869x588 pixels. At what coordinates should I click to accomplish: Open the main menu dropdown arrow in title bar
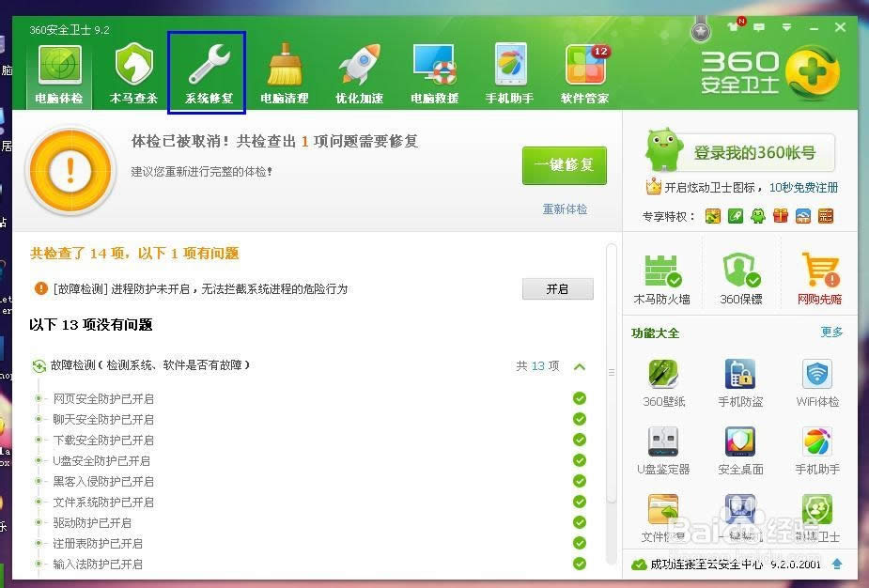pyautogui.click(x=786, y=26)
